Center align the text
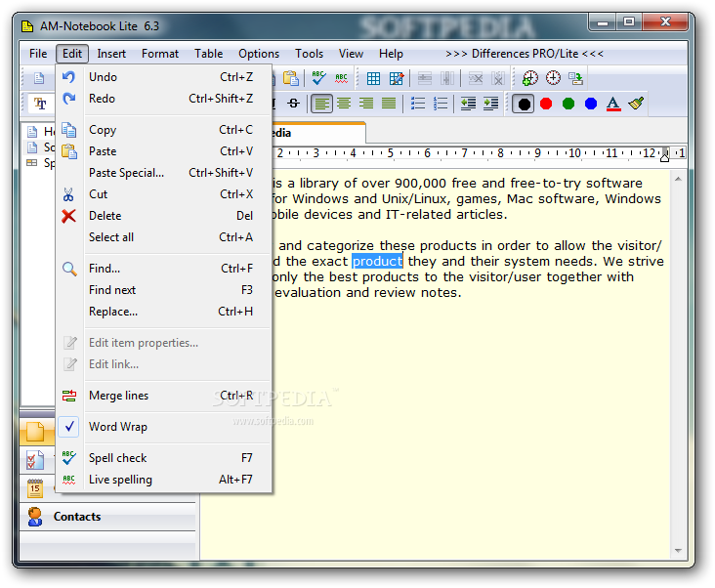The width and height of the screenshot is (715, 588). pos(344,104)
